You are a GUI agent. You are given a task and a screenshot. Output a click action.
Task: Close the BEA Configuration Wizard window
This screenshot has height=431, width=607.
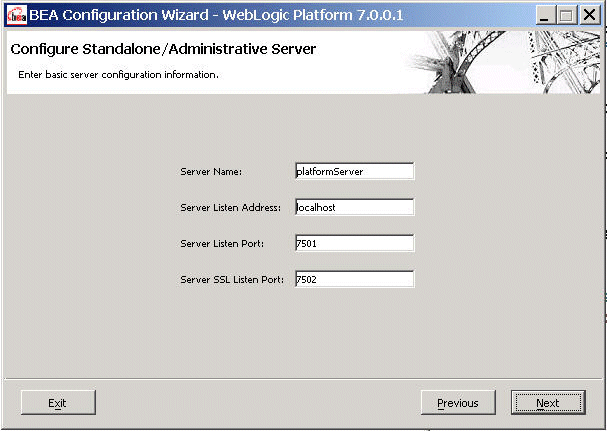pyautogui.click(x=589, y=15)
